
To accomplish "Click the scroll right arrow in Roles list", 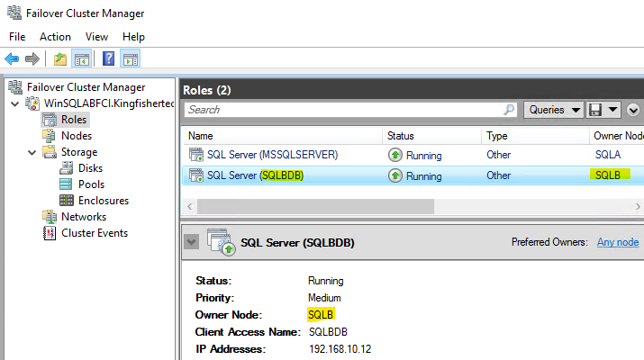I will pyautogui.click(x=638, y=206).
